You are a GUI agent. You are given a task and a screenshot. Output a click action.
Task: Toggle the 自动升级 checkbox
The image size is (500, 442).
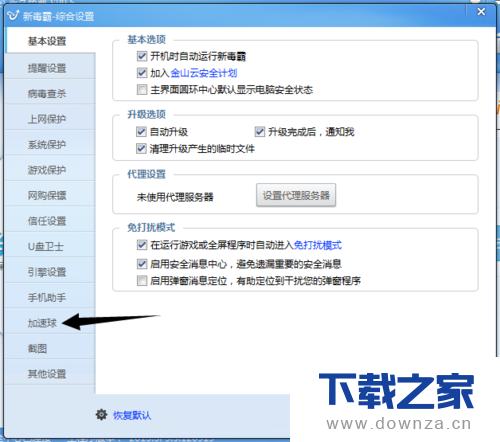[141, 132]
